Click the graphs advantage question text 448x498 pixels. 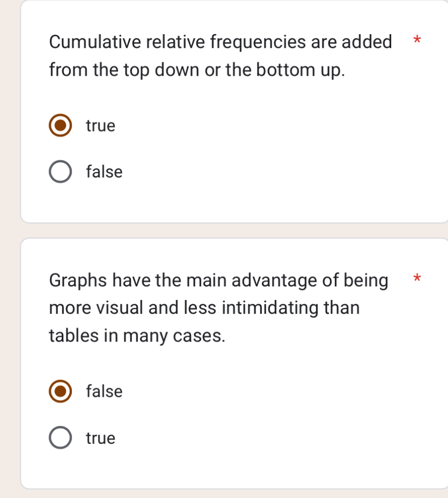point(216,307)
